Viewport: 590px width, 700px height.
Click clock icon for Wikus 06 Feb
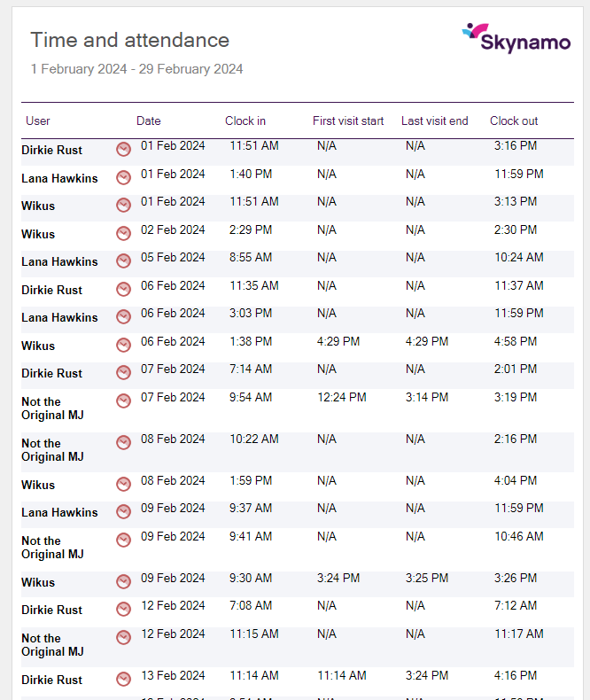tap(123, 346)
